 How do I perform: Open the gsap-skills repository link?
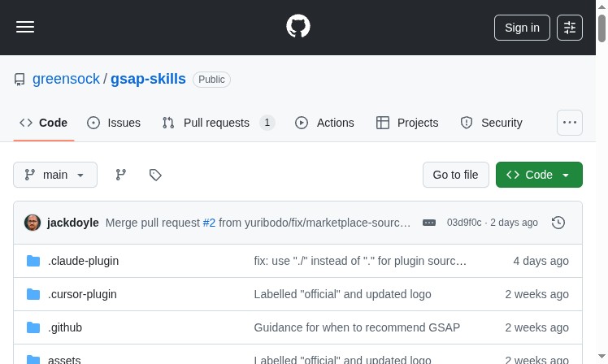coord(148,79)
